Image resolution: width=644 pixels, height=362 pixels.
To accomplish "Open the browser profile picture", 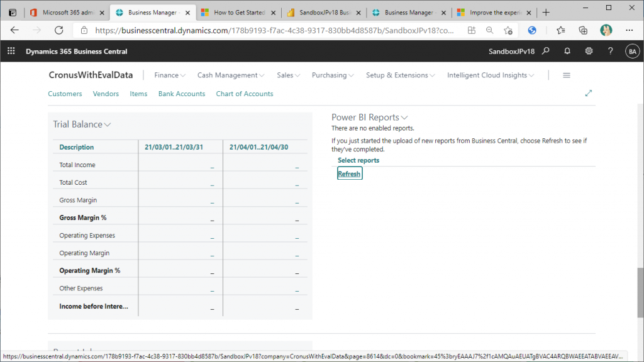I will 606,30.
